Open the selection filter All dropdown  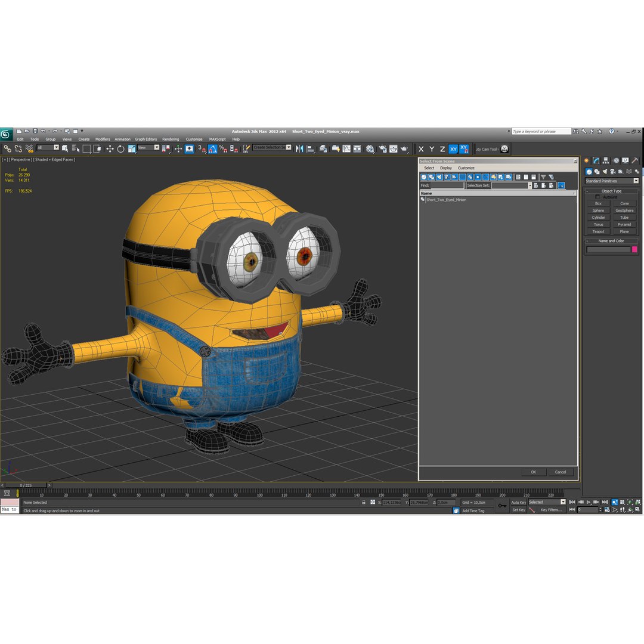[48, 147]
